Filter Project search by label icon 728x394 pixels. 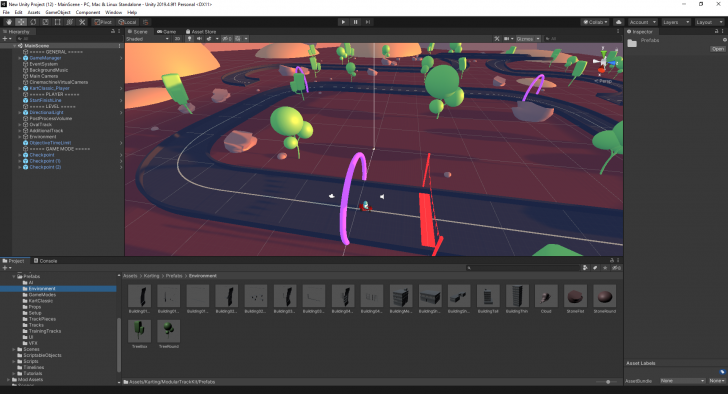tap(595, 268)
